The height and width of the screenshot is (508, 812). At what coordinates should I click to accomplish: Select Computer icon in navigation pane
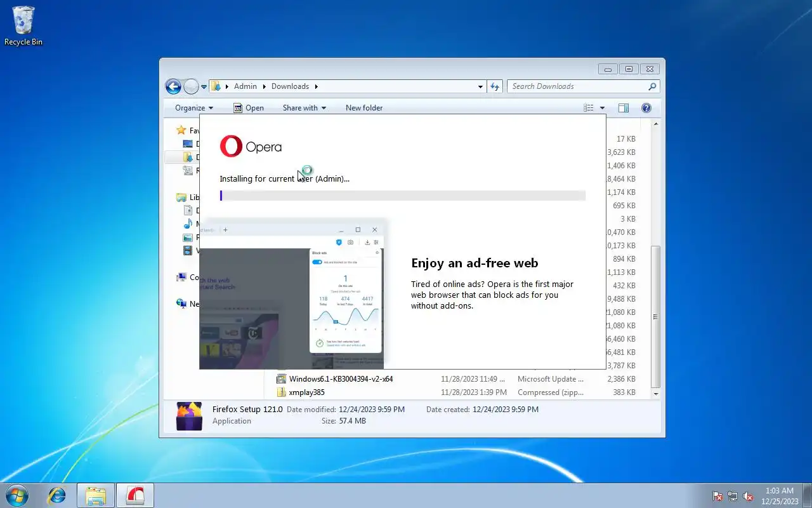(x=181, y=277)
